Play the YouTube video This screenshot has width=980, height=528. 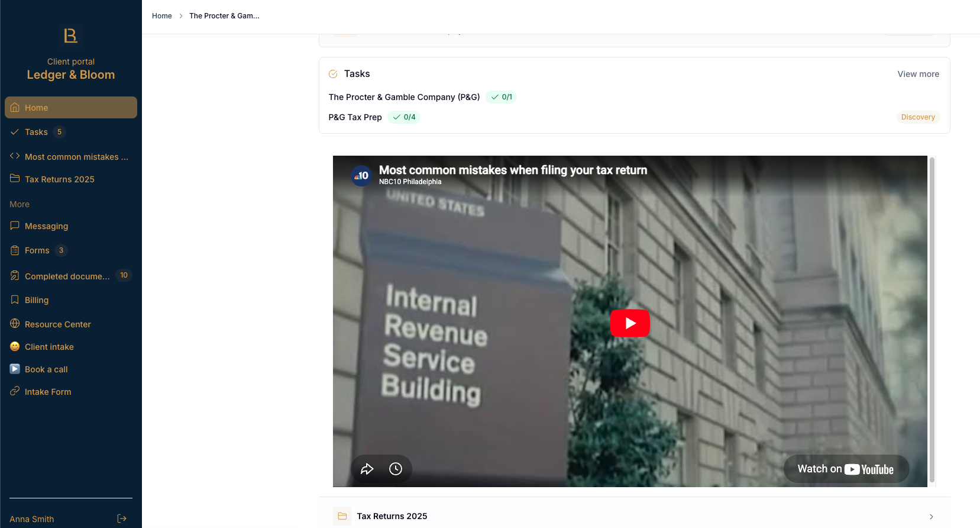[x=630, y=323]
